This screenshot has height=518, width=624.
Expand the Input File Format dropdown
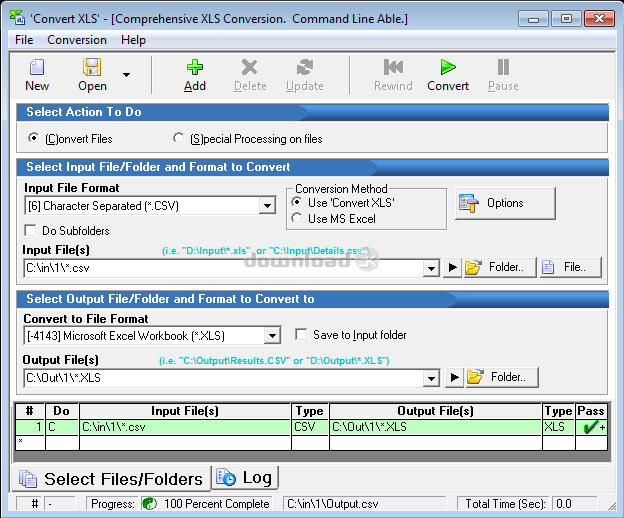pos(267,206)
